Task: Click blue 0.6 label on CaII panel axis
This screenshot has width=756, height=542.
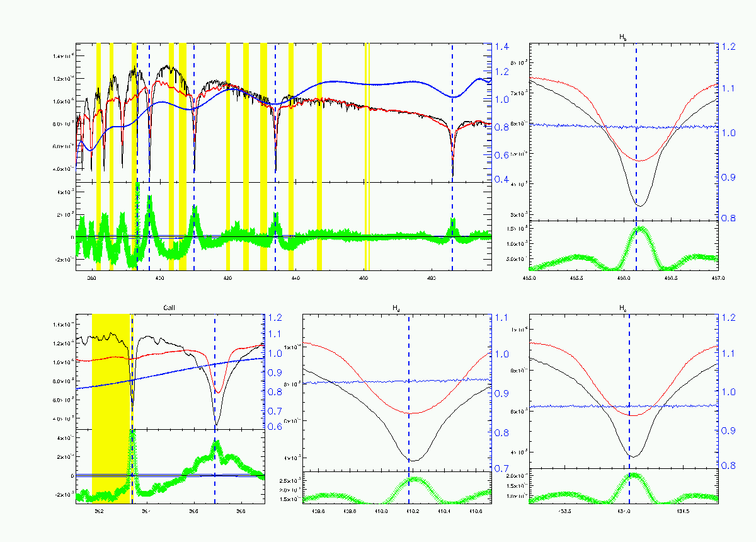Action: pyautogui.click(x=275, y=427)
